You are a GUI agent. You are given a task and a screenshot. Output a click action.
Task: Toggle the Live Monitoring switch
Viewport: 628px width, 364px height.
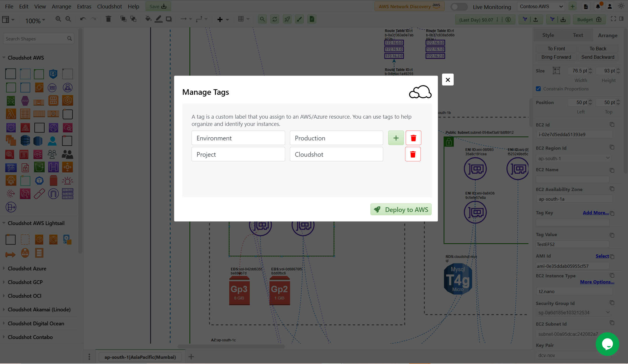click(x=459, y=6)
